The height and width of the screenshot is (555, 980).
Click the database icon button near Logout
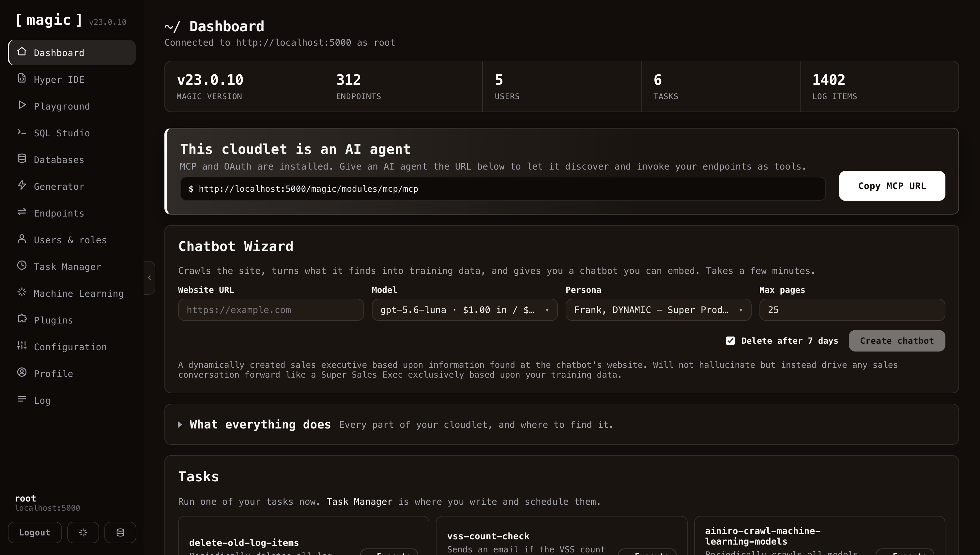tap(120, 532)
